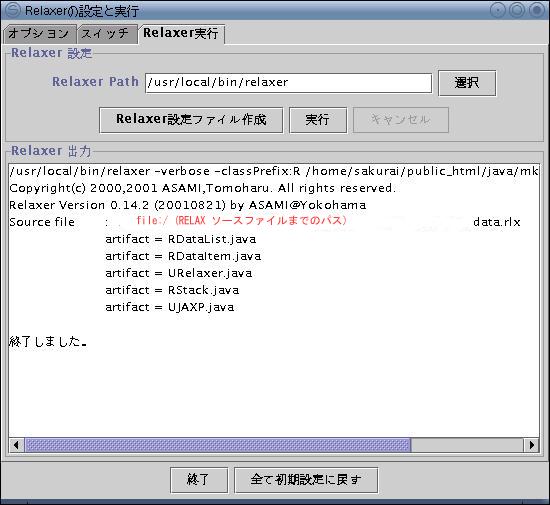Image resolution: width=550 pixels, height=505 pixels.
Task: Click artifact = RStack.java line
Action: (x=172, y=290)
